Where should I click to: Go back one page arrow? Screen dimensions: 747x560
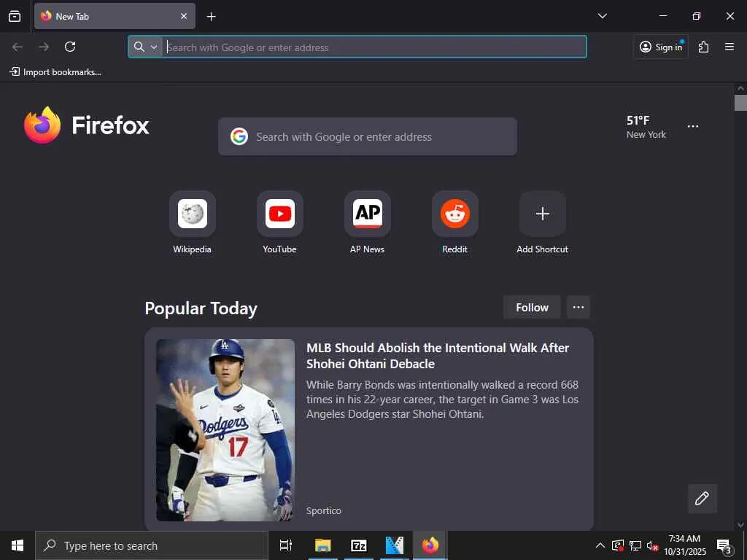click(x=18, y=47)
